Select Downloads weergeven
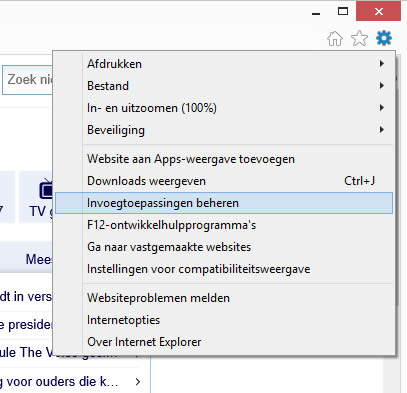The height and width of the screenshot is (393, 407). (224, 181)
